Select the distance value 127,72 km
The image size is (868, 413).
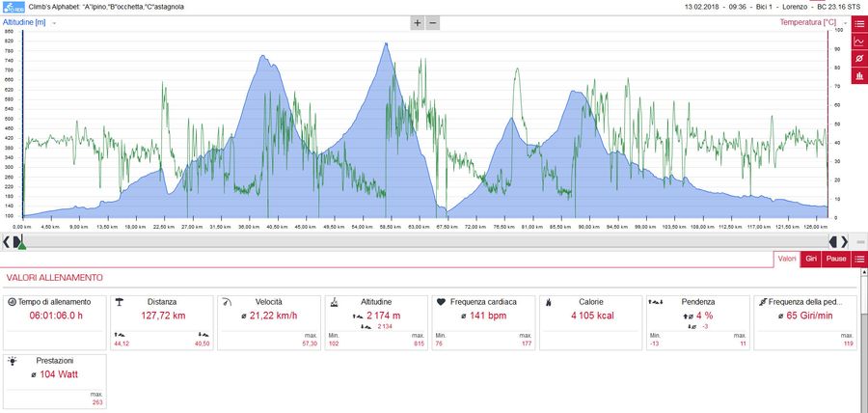(162, 317)
